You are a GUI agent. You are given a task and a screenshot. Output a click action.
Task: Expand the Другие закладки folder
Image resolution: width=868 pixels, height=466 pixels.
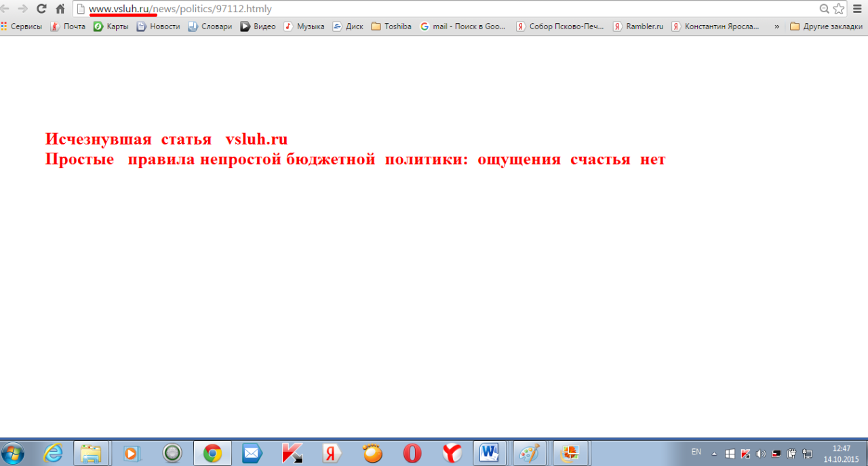(x=827, y=26)
